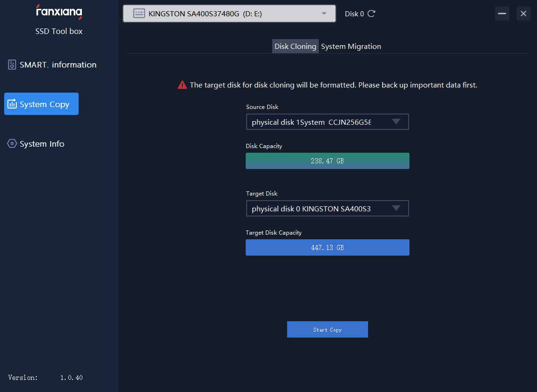Click the red warning triangle icon
Viewport: 537px width, 392px height.
182,85
